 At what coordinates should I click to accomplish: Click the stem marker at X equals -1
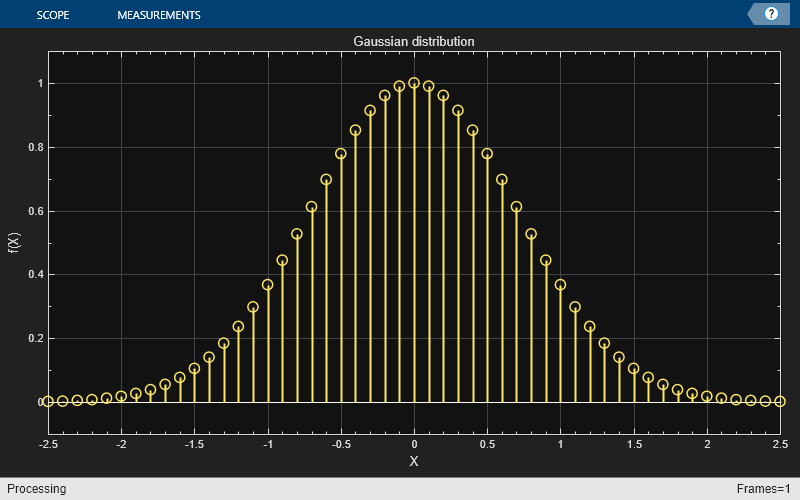point(268,285)
